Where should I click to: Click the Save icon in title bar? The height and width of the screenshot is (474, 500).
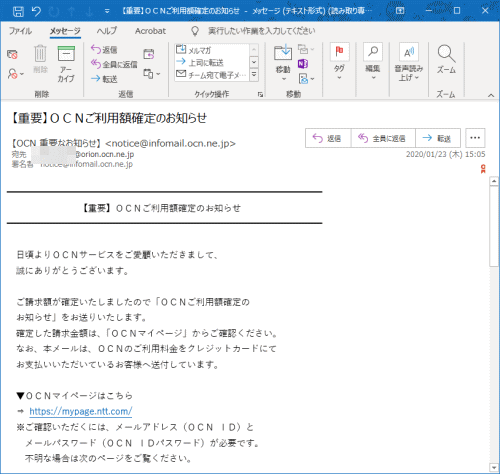18,11
